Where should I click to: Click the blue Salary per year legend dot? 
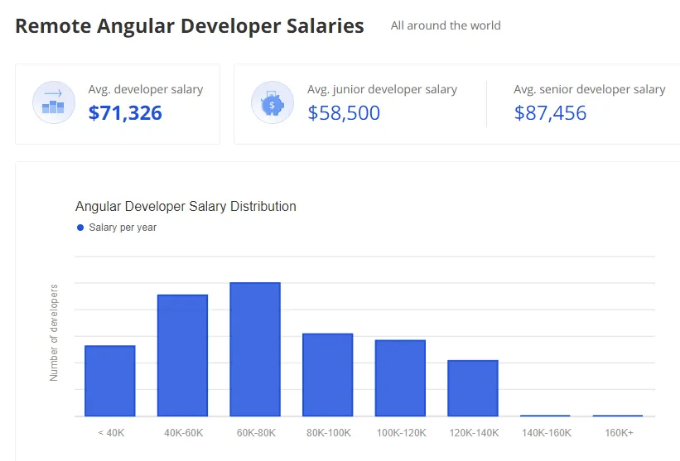click(80, 228)
